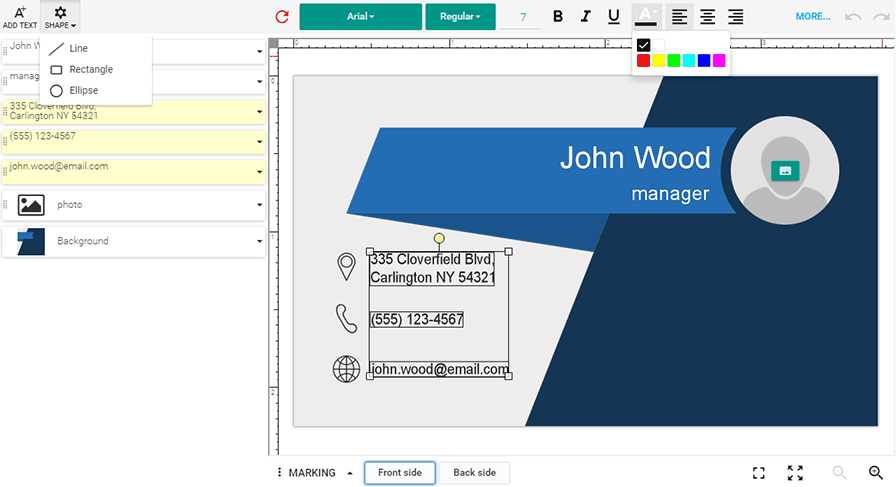896x487 pixels.
Task: Toggle underline formatting
Action: 613,17
